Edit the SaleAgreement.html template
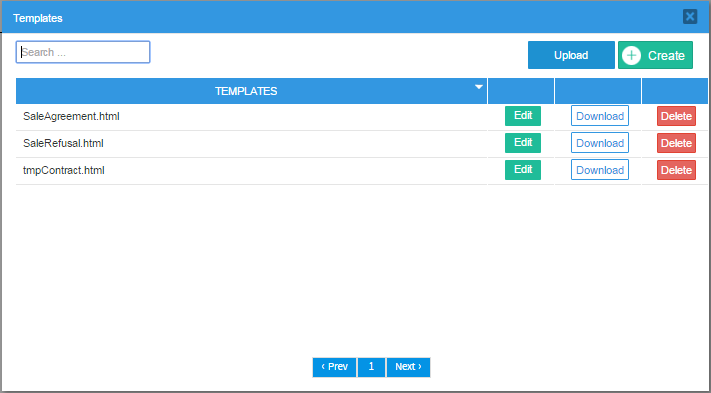 coord(523,116)
